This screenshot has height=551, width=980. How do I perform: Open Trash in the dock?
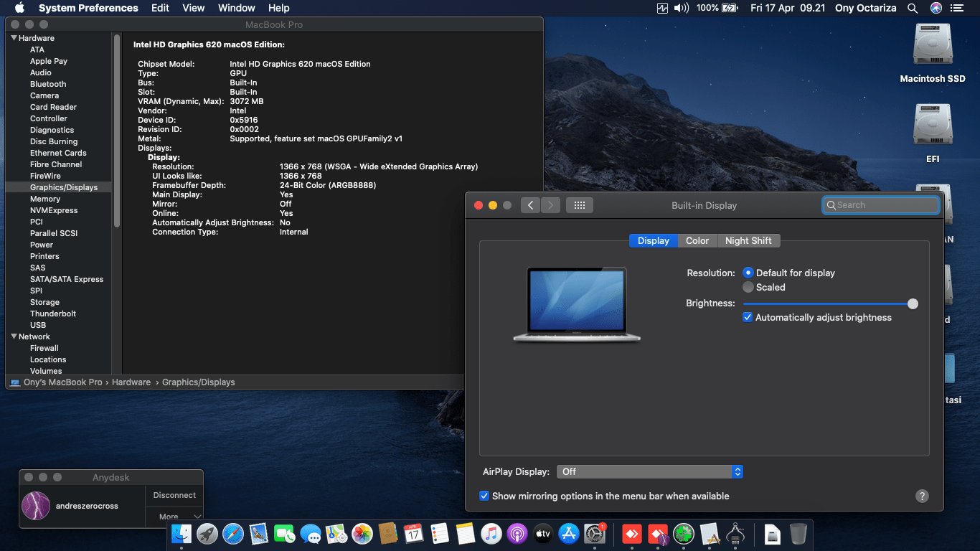click(x=798, y=534)
